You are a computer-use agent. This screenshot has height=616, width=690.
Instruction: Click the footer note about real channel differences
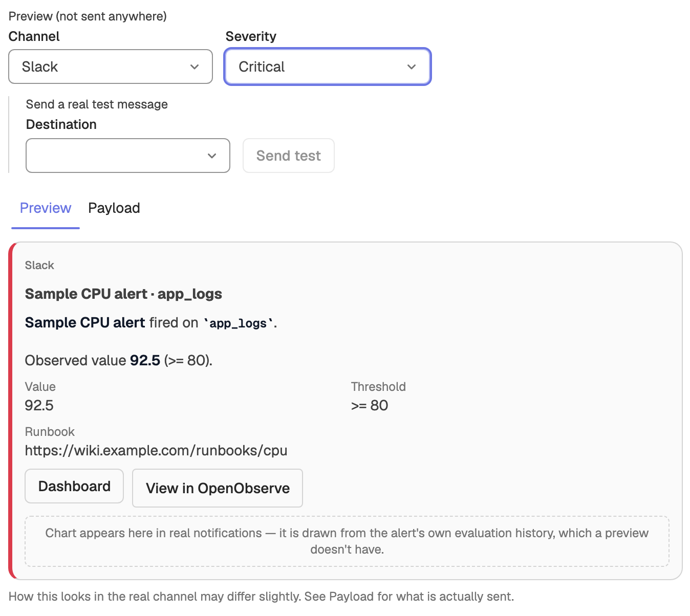tap(262, 597)
